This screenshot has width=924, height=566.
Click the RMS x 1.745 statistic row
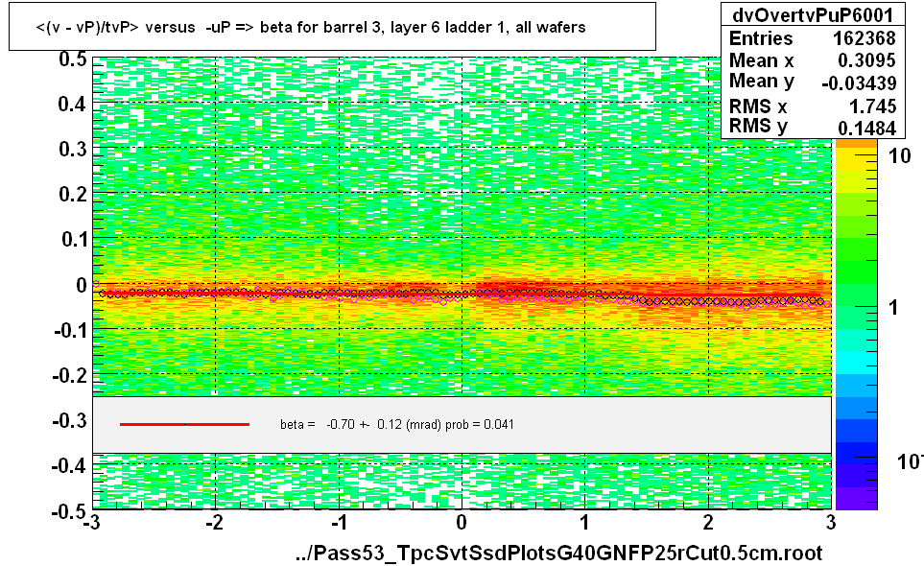tap(812, 106)
